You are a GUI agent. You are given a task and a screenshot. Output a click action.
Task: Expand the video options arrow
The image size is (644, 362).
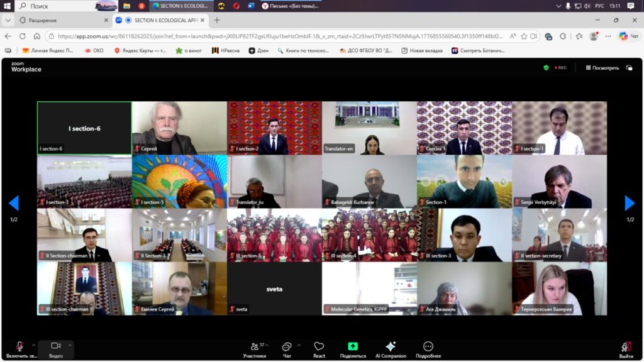70,344
